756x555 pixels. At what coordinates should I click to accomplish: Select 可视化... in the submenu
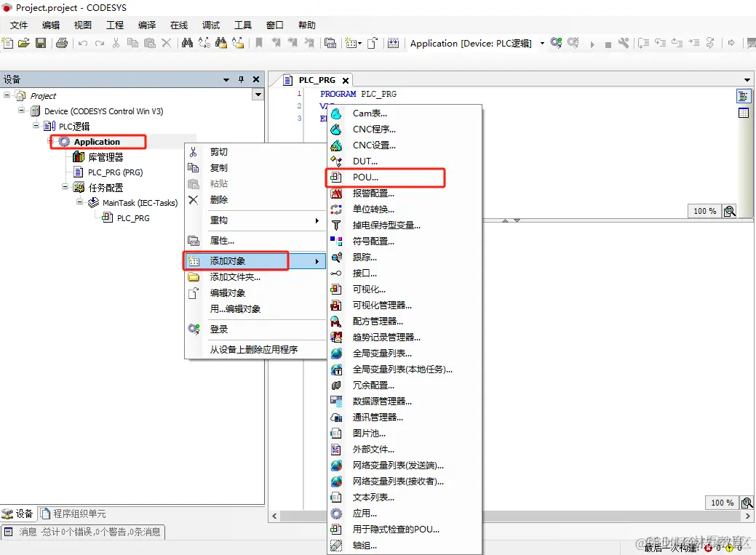(405, 290)
